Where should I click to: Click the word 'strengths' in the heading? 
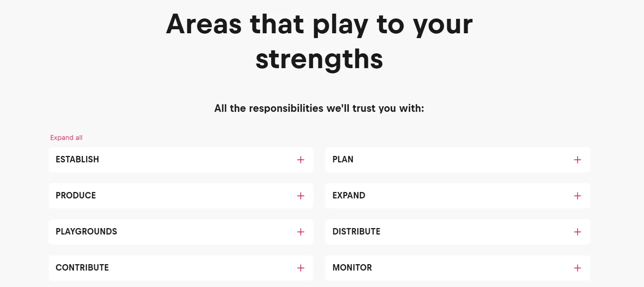pos(319,59)
